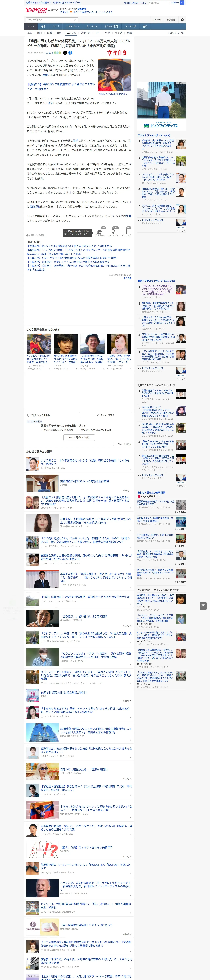210x980 pixels.
Task: Click the マイページ link
Action: tap(157, 20)
